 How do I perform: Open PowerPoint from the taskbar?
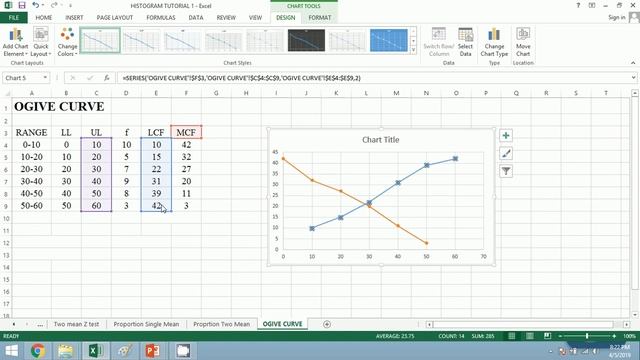pos(152,351)
